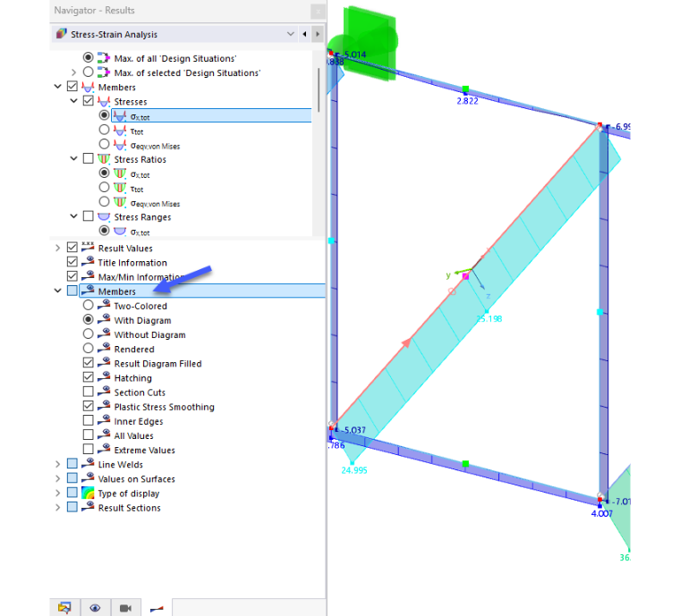Image resolution: width=680 pixels, height=616 pixels.
Task: Expand the Result Values node
Action: [x=57, y=248]
